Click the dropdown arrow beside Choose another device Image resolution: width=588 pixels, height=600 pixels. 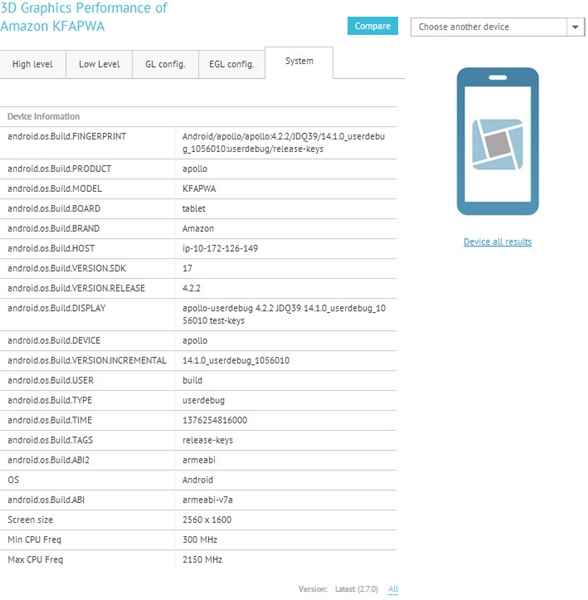point(575,27)
